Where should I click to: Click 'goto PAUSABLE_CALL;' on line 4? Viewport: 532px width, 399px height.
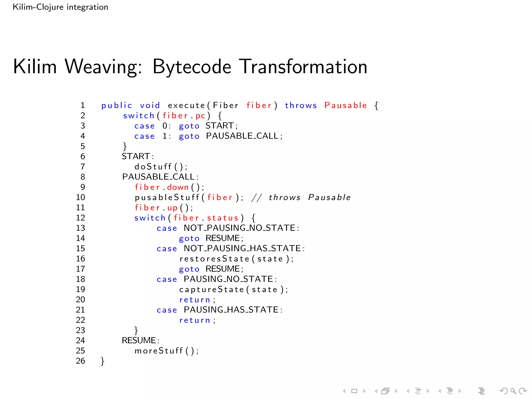click(x=231, y=136)
